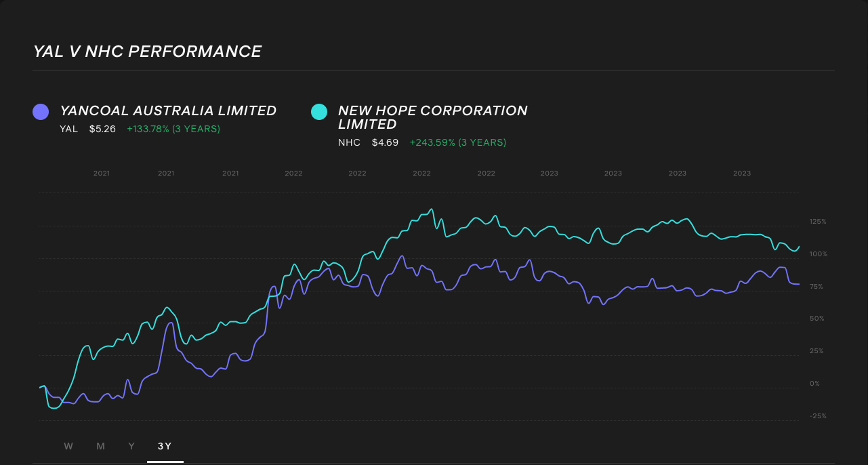Click the 100% axis label on right

click(817, 254)
